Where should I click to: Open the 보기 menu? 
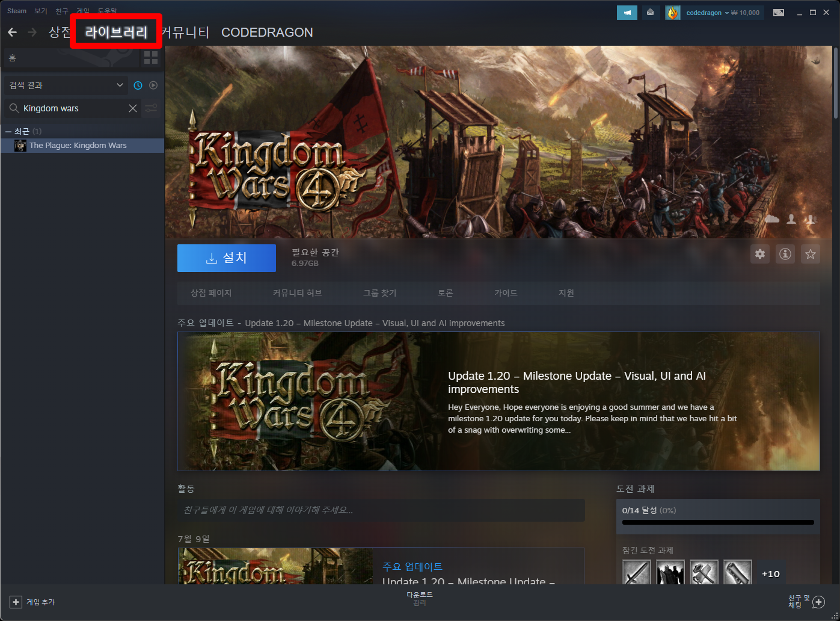[x=40, y=11]
